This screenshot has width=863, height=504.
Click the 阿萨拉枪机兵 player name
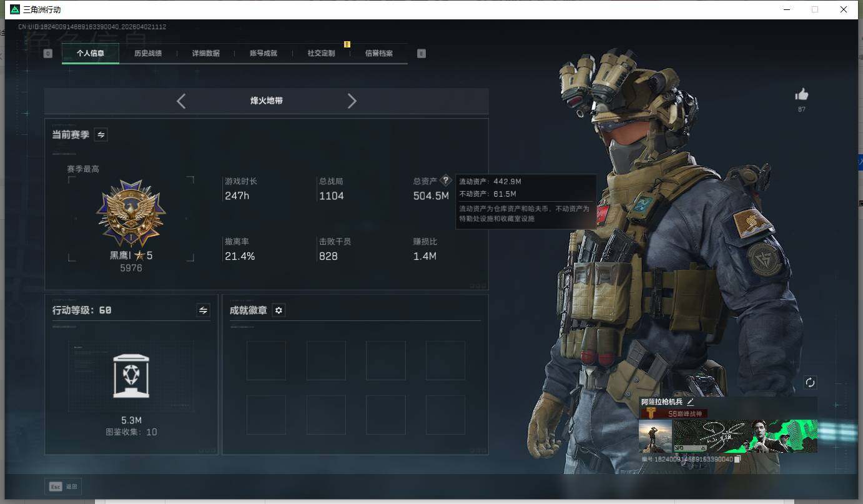coord(663,402)
